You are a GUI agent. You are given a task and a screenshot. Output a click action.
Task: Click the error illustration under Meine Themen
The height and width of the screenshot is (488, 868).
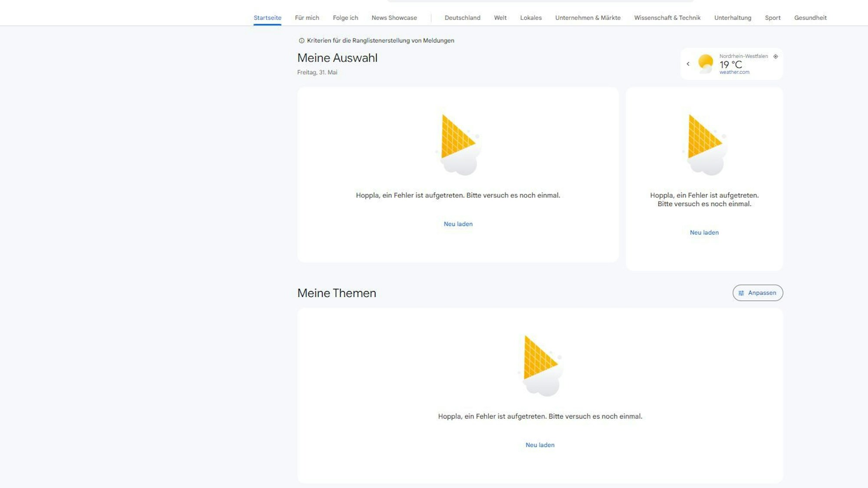(x=540, y=365)
